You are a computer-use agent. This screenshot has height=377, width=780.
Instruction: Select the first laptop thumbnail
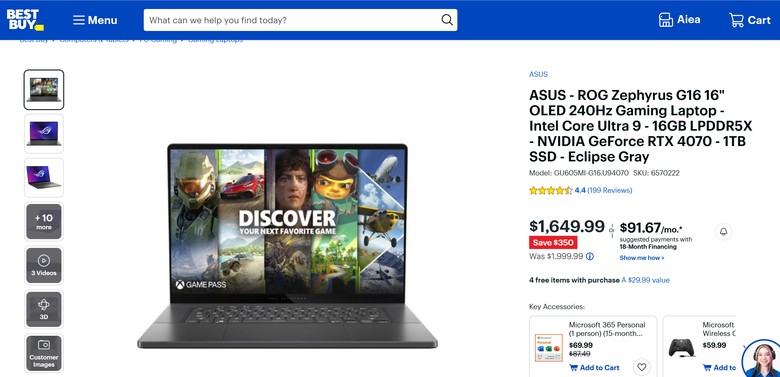[x=44, y=90]
